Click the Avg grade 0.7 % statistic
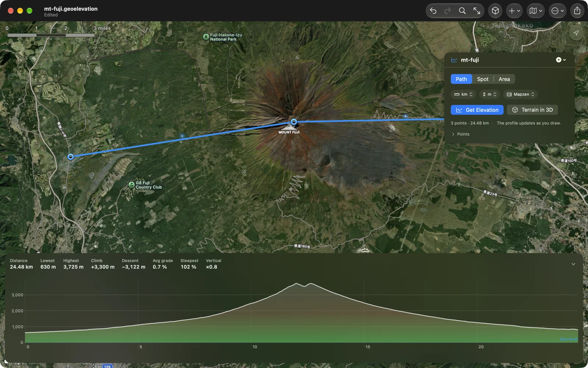The image size is (588, 368). [x=163, y=264]
